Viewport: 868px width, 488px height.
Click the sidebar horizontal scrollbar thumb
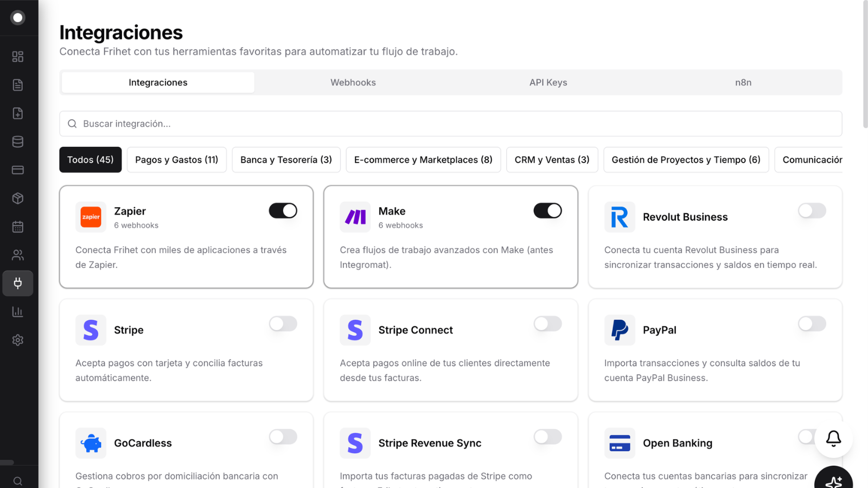[7, 463]
